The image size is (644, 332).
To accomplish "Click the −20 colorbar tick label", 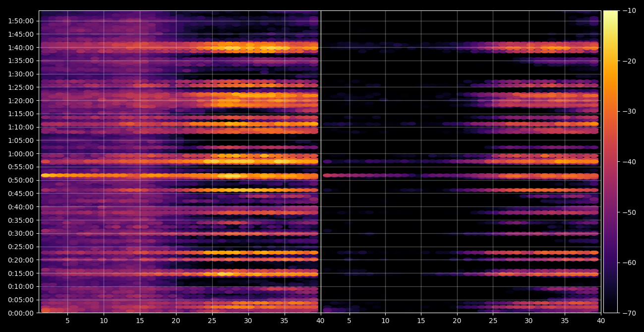I will 629,61.
